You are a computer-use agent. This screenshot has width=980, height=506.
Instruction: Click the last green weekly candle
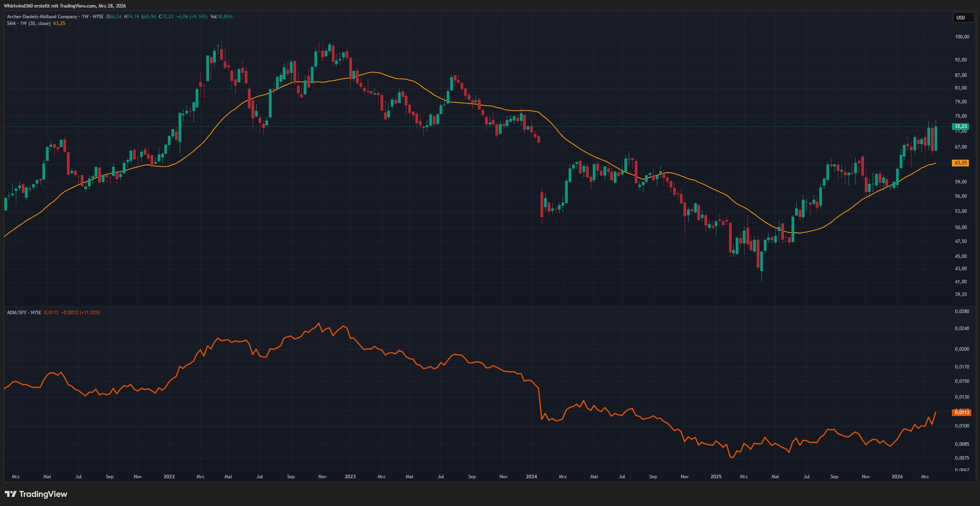(x=936, y=139)
